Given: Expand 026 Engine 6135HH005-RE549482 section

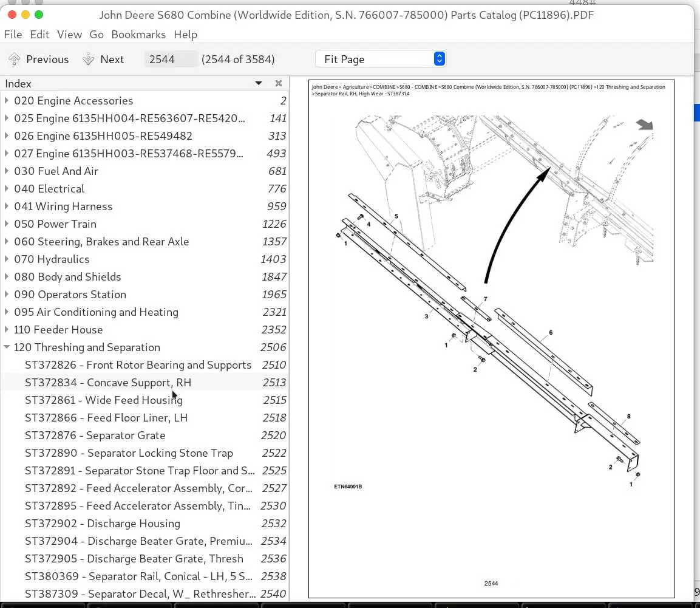Looking at the screenshot, I should coord(6,136).
